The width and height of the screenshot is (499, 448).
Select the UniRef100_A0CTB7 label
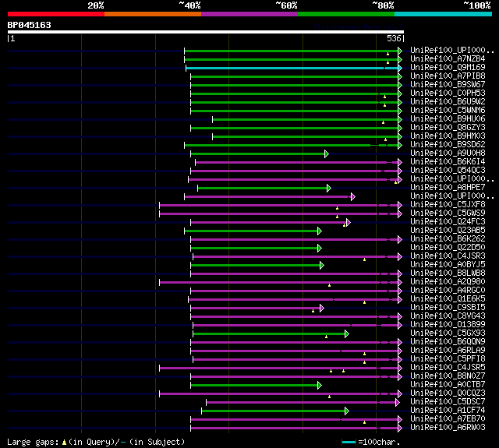448,385
